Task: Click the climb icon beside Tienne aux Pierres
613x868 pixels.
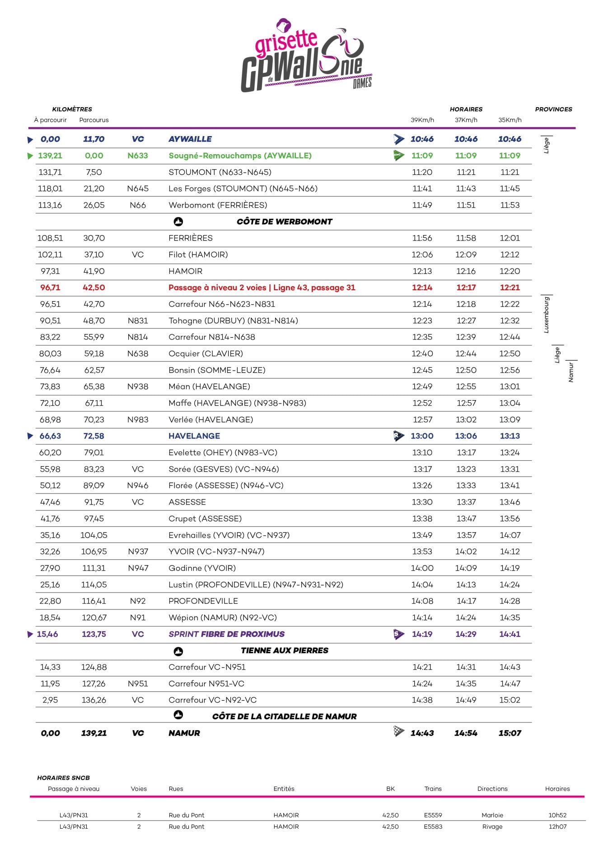Action: (178, 651)
